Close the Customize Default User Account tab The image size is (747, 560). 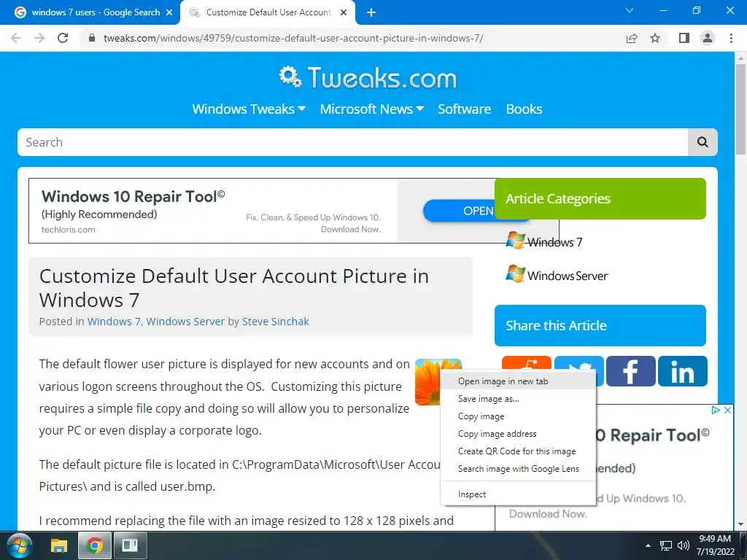pos(344,12)
